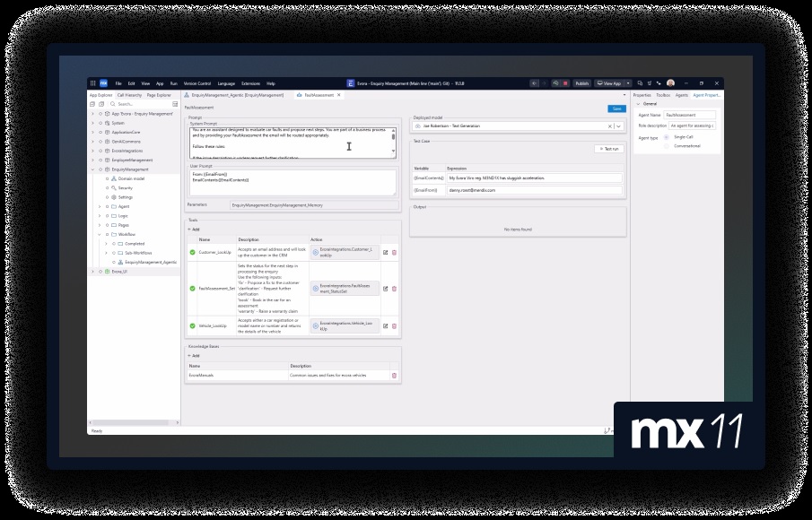Clear the selected deployed model with the x
The width and height of the screenshot is (812, 520).
click(608, 128)
